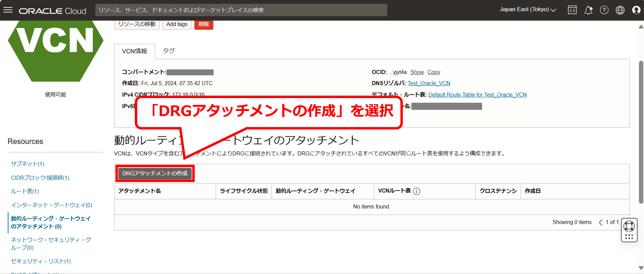Copy the OCID value
644x274 pixels.
tap(434, 72)
